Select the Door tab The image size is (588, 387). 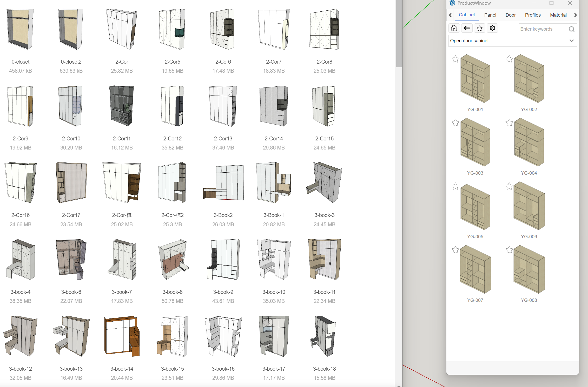coord(510,15)
